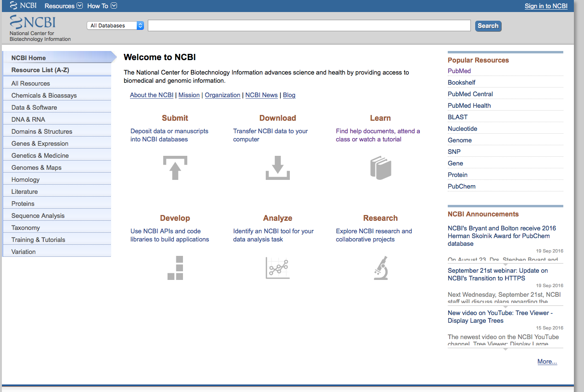Open Transition to HTTPS webinar announcement

(x=498, y=274)
